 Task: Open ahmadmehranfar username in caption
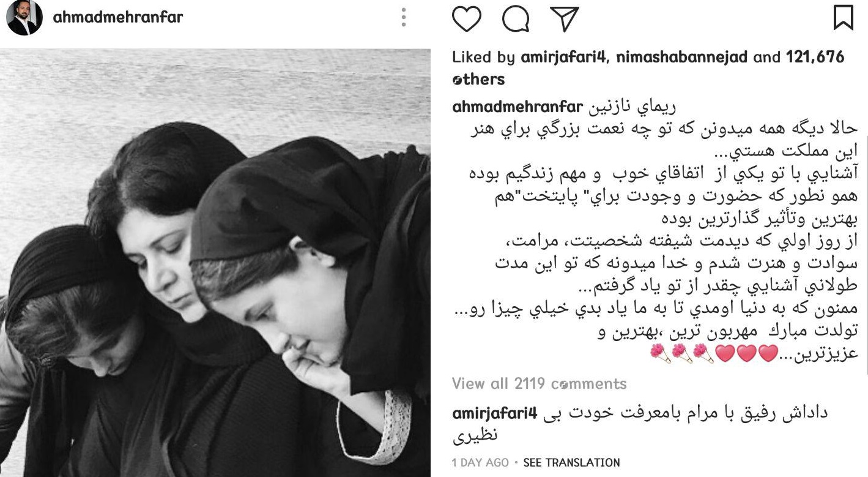pos(517,108)
